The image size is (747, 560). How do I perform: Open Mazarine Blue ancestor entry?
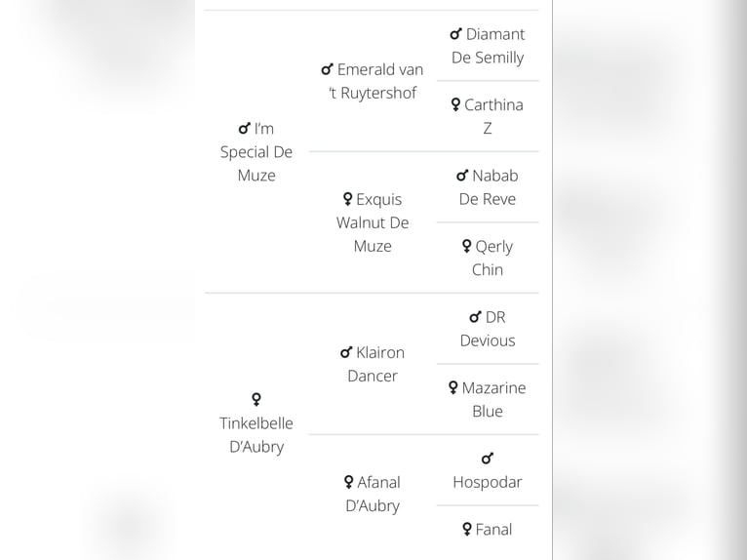click(x=488, y=399)
